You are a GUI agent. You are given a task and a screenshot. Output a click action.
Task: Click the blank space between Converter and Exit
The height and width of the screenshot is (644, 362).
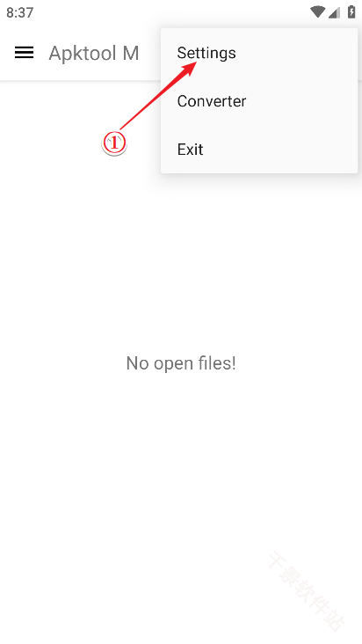tap(259, 125)
